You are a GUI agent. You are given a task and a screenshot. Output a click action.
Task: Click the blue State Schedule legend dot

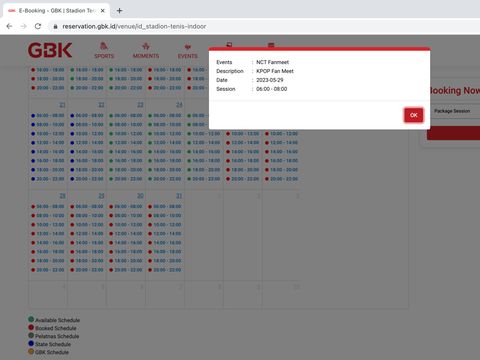pos(31,343)
